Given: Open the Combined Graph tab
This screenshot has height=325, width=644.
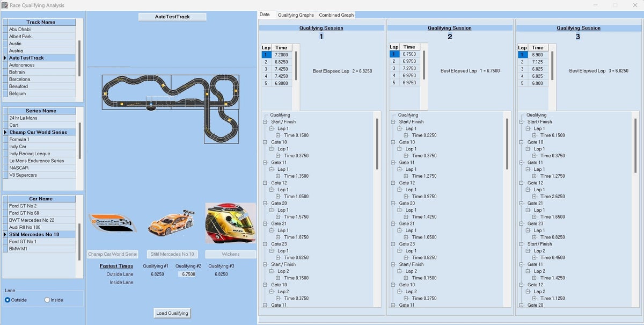Looking at the screenshot, I should click(x=336, y=15).
